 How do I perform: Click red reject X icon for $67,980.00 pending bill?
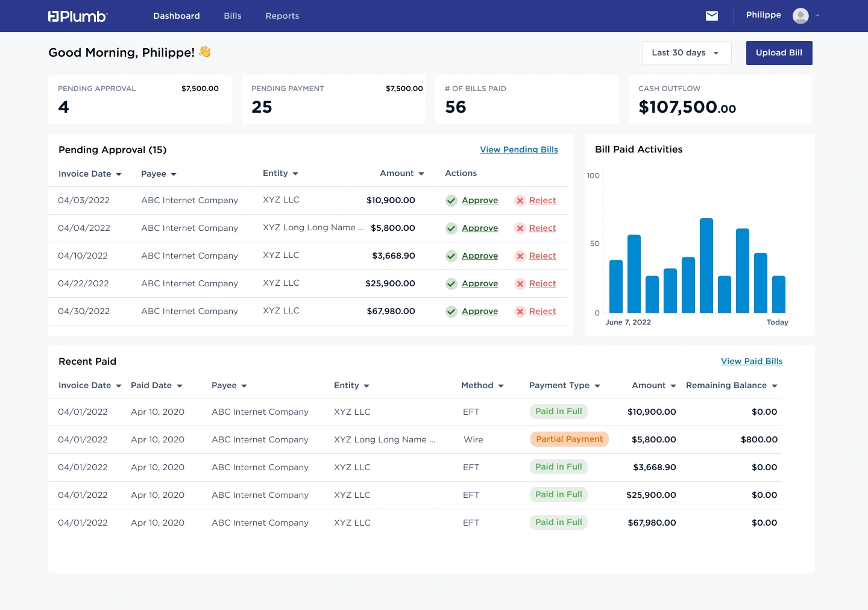click(520, 312)
